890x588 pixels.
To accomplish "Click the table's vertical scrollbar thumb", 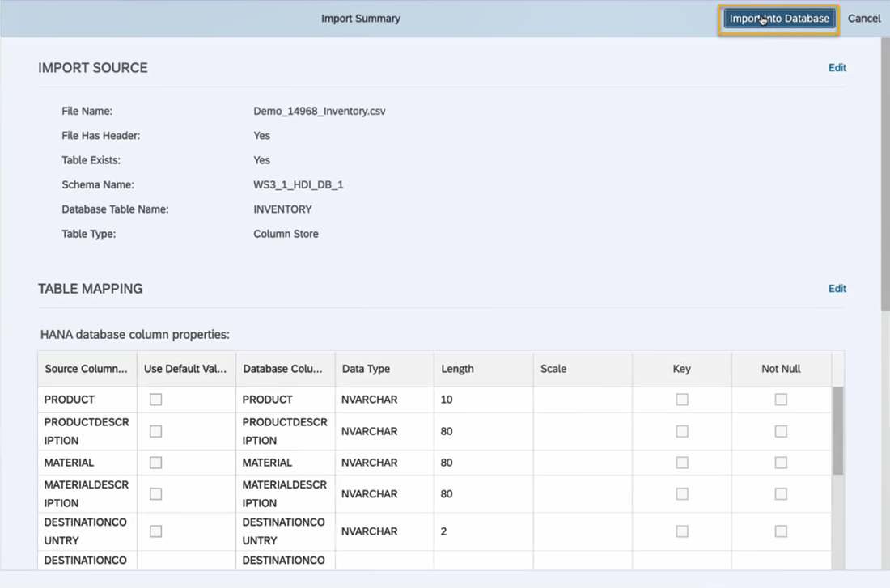I will point(837,431).
